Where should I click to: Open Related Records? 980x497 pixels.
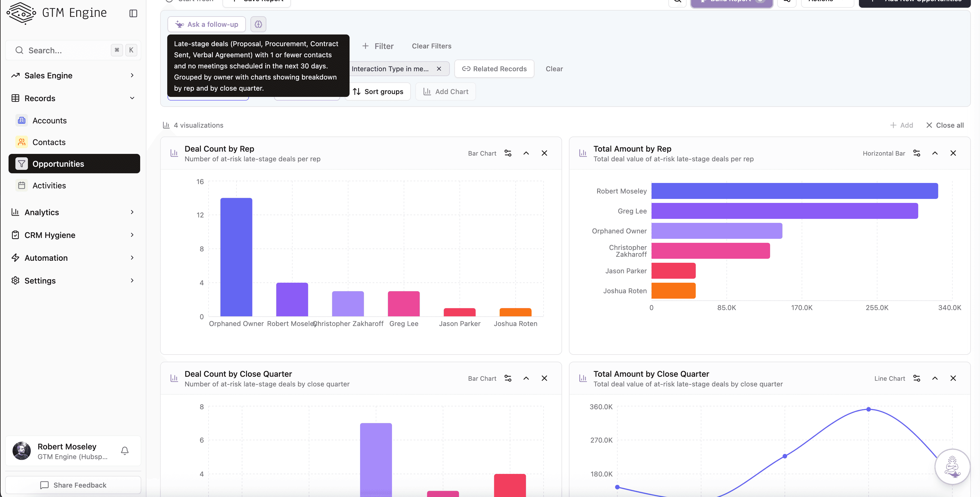click(x=494, y=69)
